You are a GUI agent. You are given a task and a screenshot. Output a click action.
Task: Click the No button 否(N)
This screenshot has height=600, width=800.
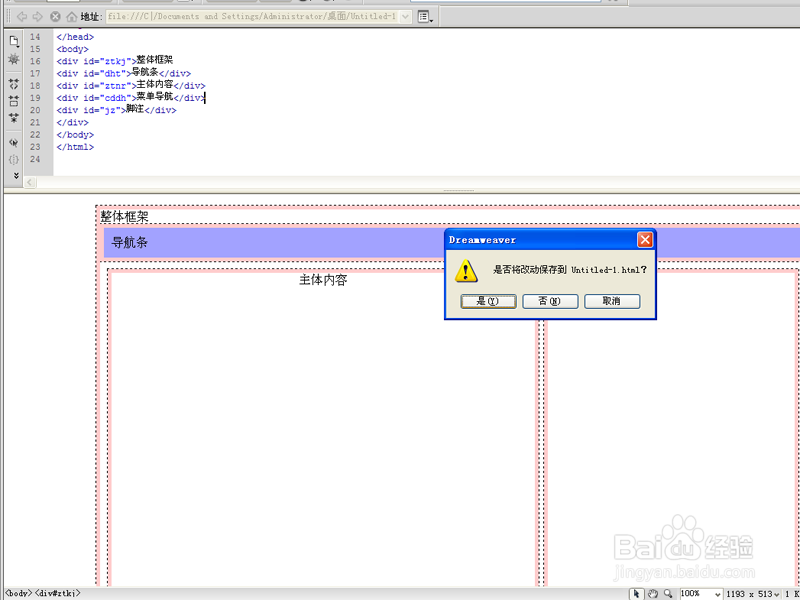tap(550, 301)
